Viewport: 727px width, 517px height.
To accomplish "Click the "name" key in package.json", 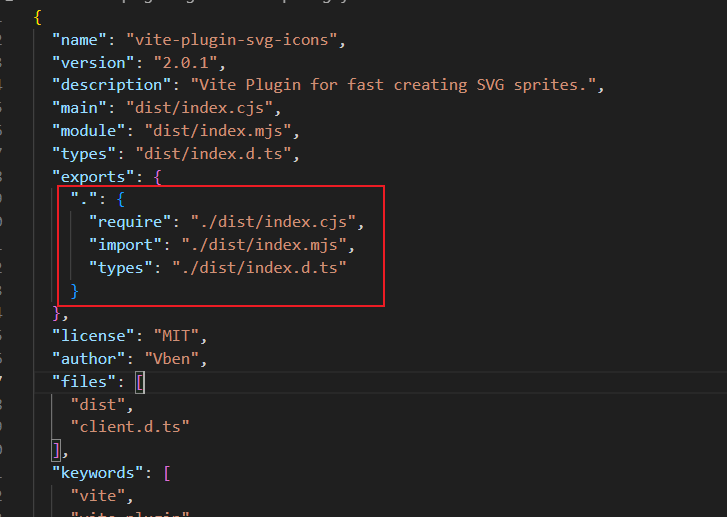I will 80,40.
